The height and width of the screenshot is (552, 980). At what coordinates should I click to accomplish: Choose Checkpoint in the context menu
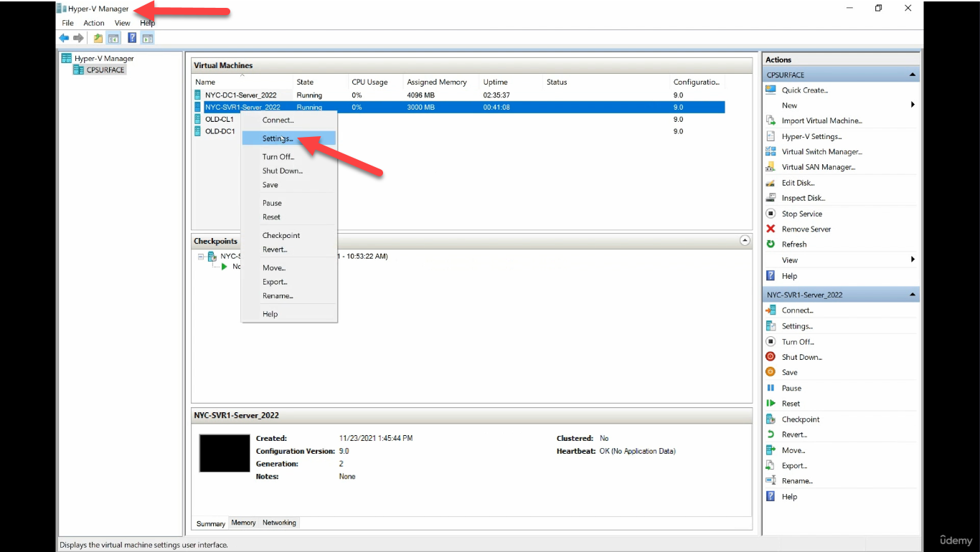(x=288, y=235)
